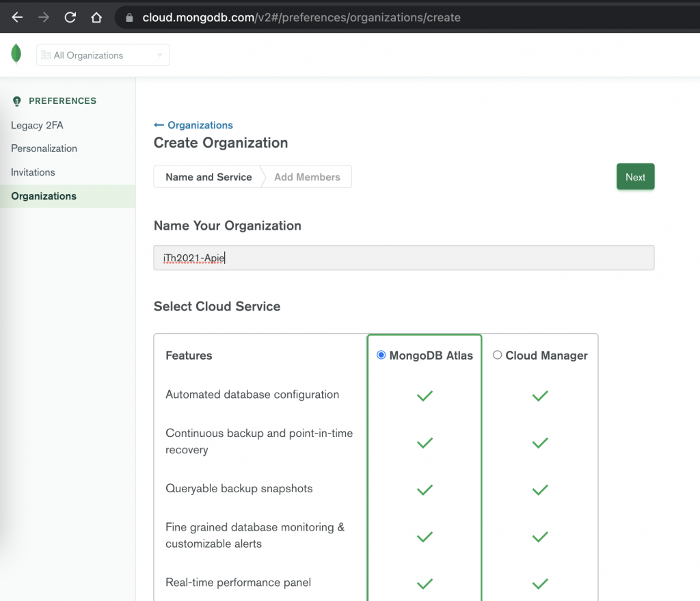Open the All Organizations dropdown
Viewport: 700px width, 601px height.
click(103, 55)
